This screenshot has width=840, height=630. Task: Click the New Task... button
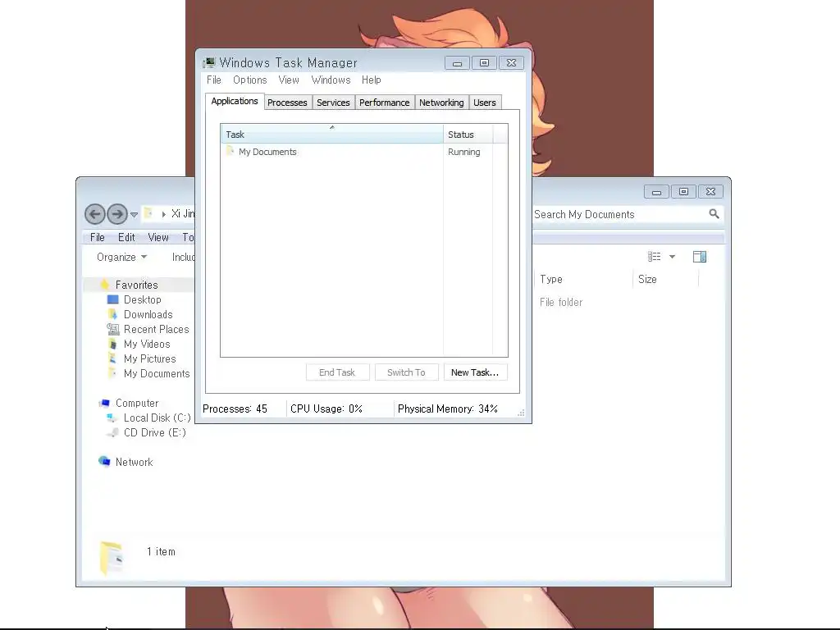[475, 372]
